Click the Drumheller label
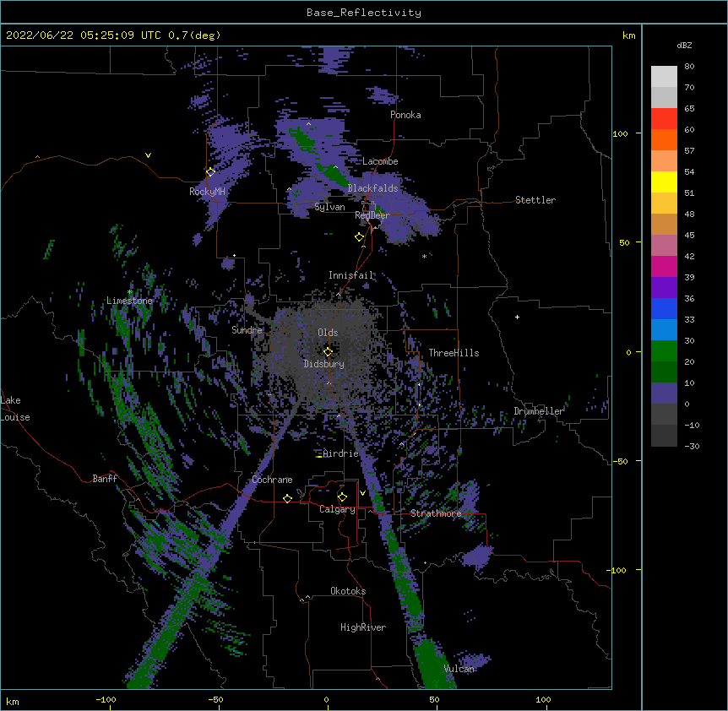 click(539, 411)
